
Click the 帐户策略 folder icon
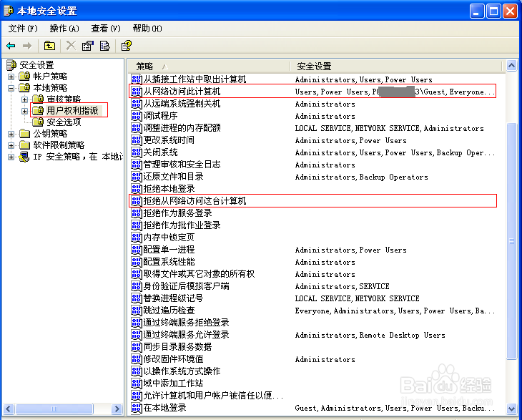coord(25,77)
